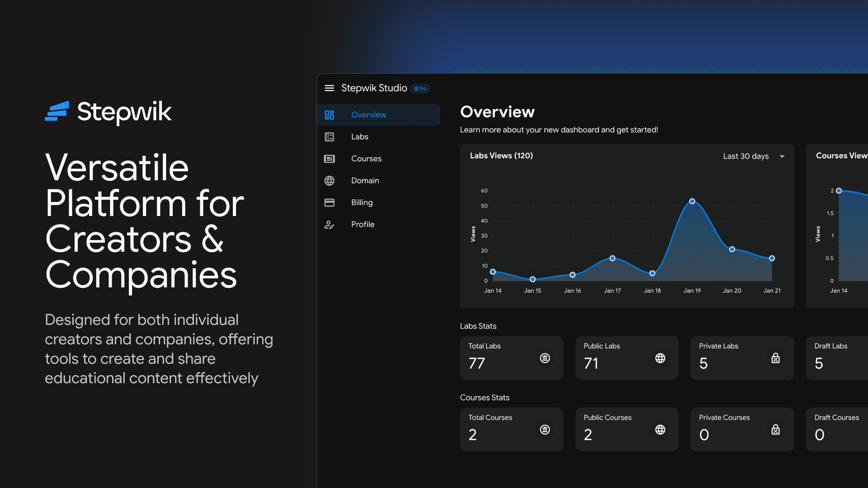Image resolution: width=868 pixels, height=488 pixels.
Task: Select Overview in the sidebar menu
Action: (378, 115)
